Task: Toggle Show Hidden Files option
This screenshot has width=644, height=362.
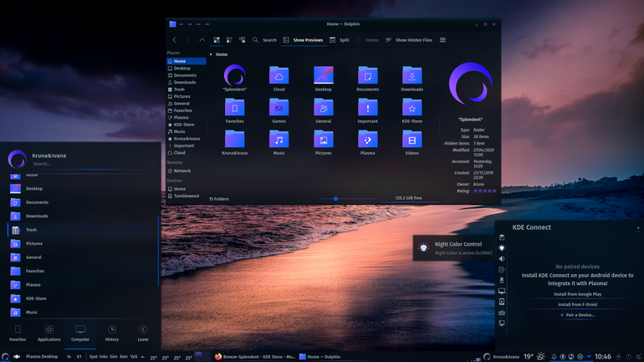Action: coord(409,40)
